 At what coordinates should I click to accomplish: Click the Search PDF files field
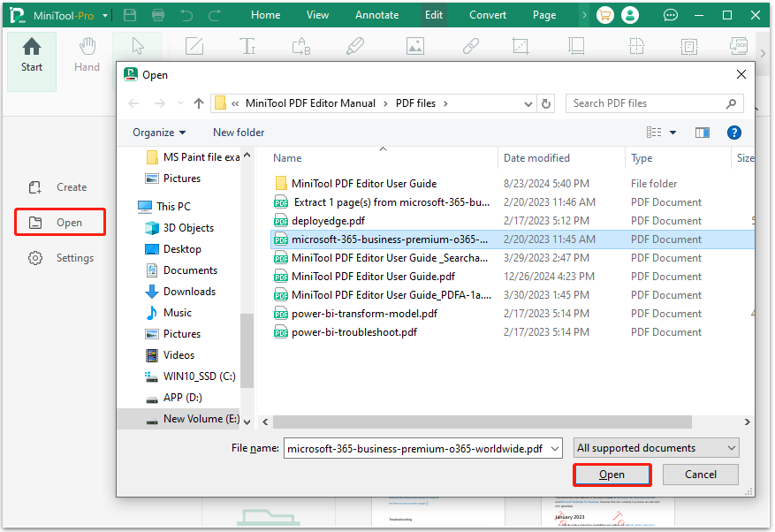[x=645, y=103]
